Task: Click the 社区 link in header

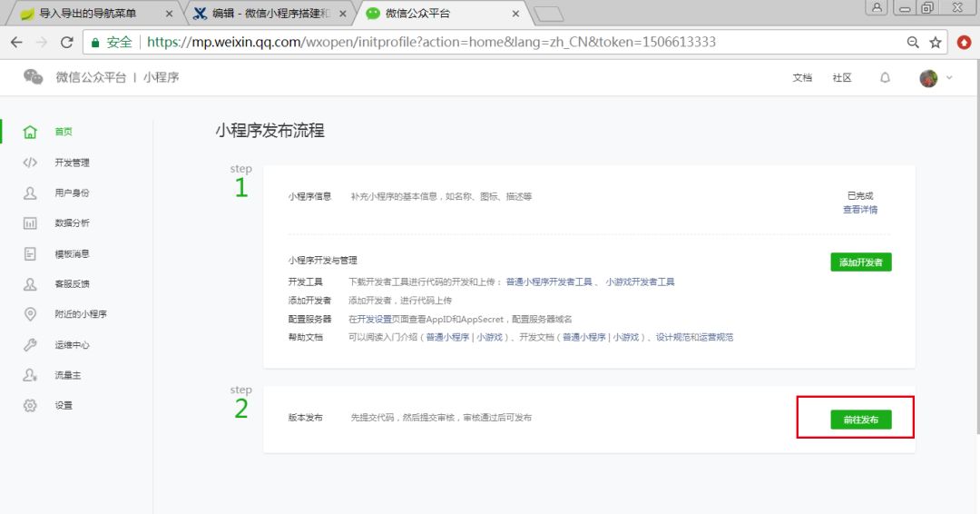Action: coord(842,77)
